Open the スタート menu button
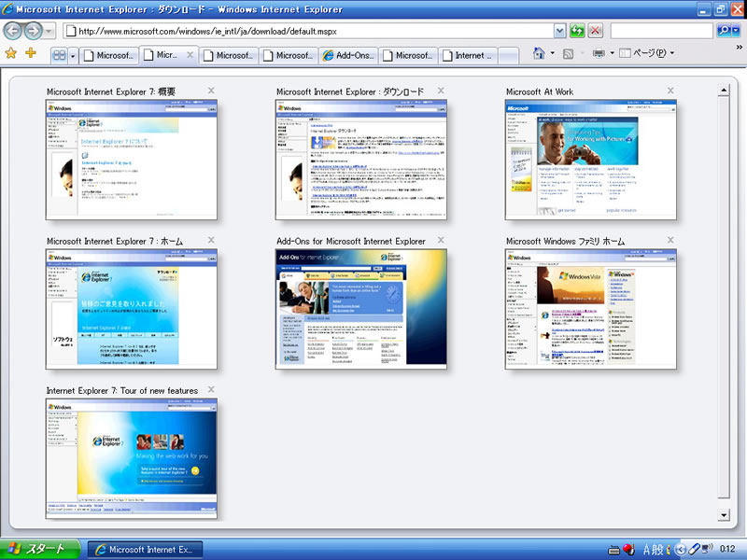 pyautogui.click(x=40, y=549)
